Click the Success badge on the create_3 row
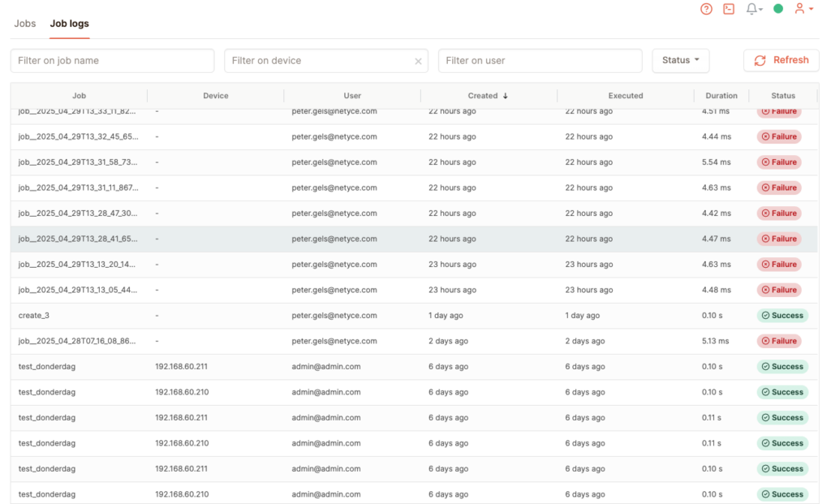This screenshot has height=504, width=831. [x=781, y=316]
